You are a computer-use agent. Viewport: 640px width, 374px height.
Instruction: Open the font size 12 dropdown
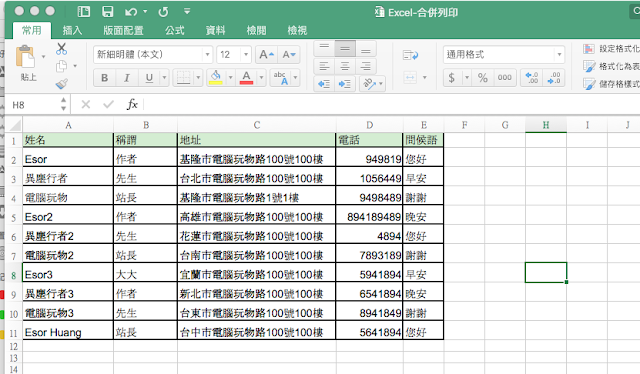[246, 55]
